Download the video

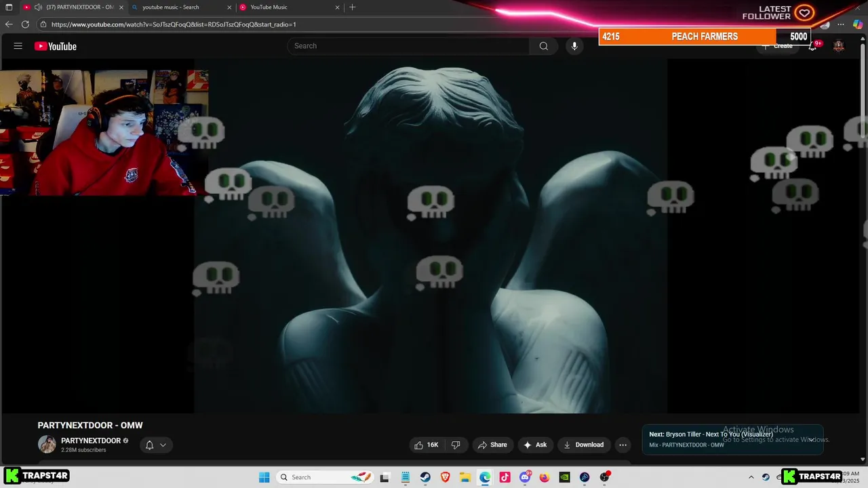pyautogui.click(x=584, y=445)
